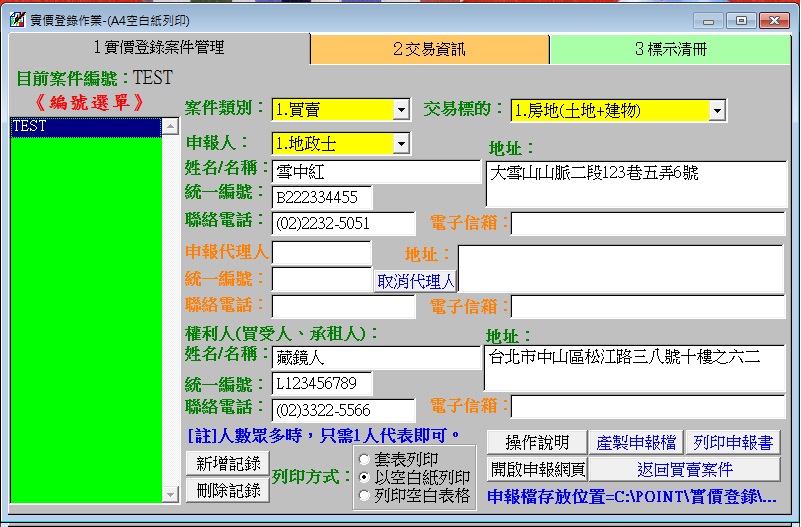Open the 交易標的 dropdown list
Image resolution: width=801 pixels, height=527 pixels.
tap(717, 110)
